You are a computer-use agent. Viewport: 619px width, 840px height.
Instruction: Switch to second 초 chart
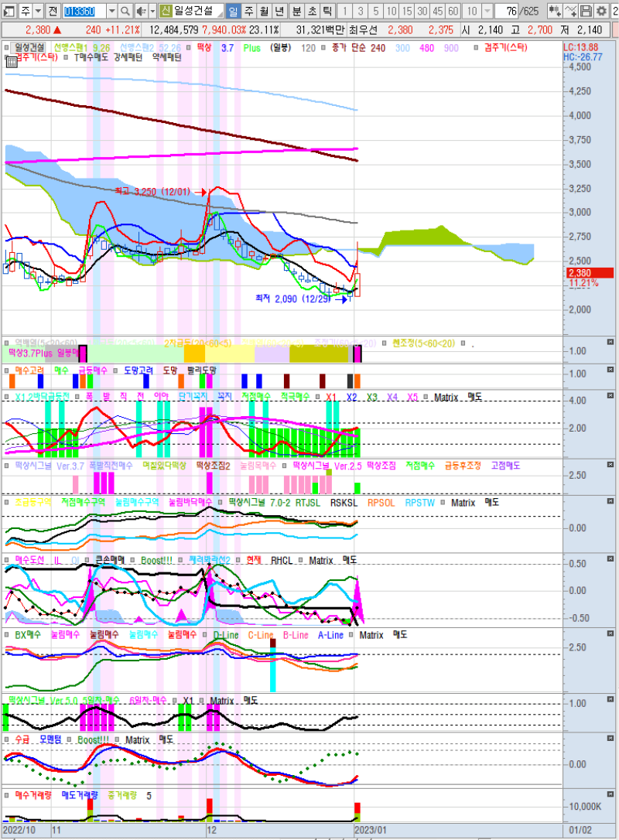(x=313, y=11)
